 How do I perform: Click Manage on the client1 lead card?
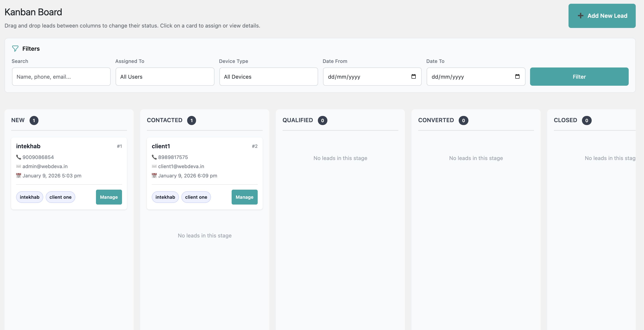coord(244,197)
